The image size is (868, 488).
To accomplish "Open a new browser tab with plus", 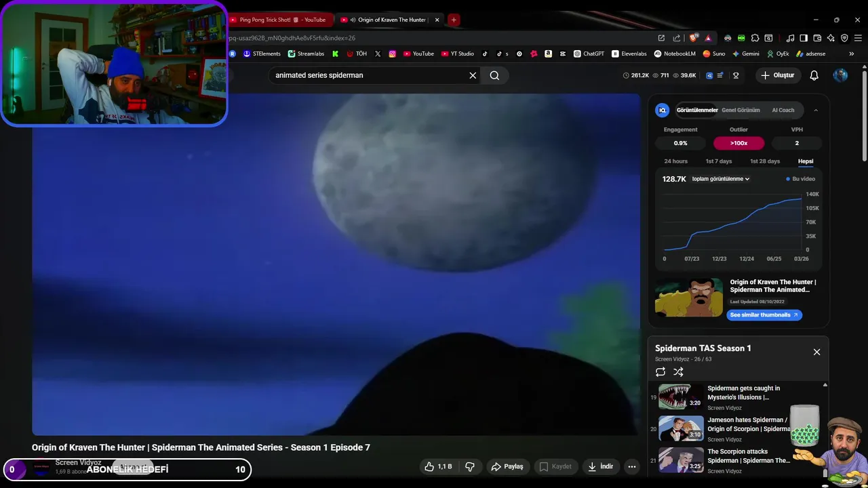I will (x=454, y=20).
